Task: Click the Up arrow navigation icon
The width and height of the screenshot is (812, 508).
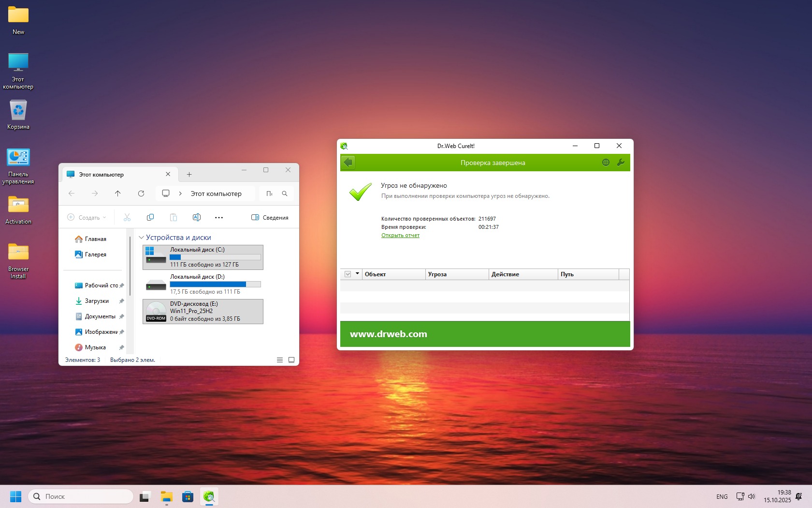Action: [x=118, y=194]
